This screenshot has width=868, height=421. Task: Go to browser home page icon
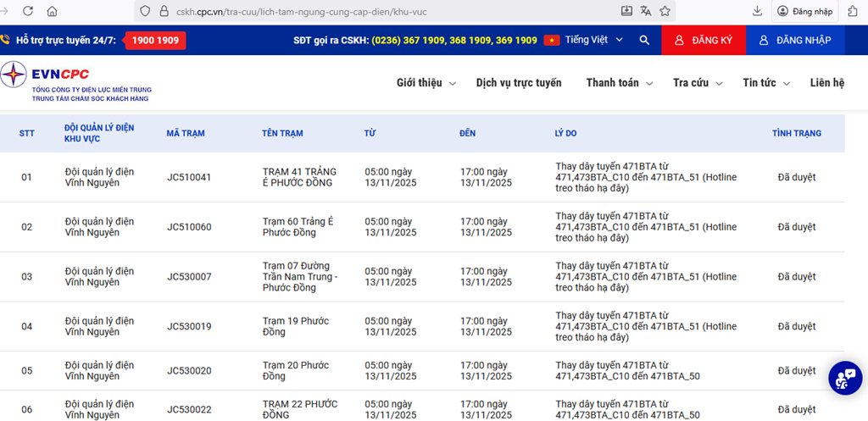click(53, 11)
